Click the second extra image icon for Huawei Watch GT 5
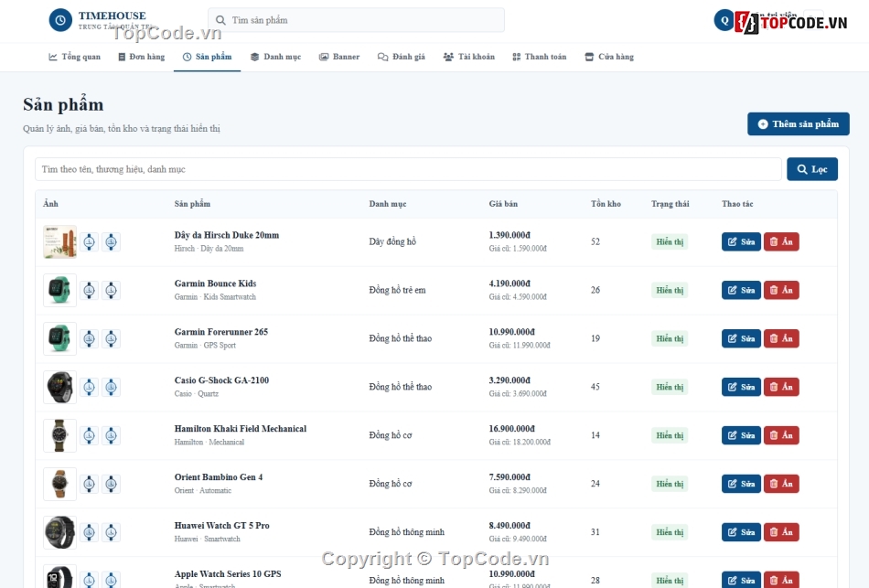The width and height of the screenshot is (869, 588). [x=111, y=532]
